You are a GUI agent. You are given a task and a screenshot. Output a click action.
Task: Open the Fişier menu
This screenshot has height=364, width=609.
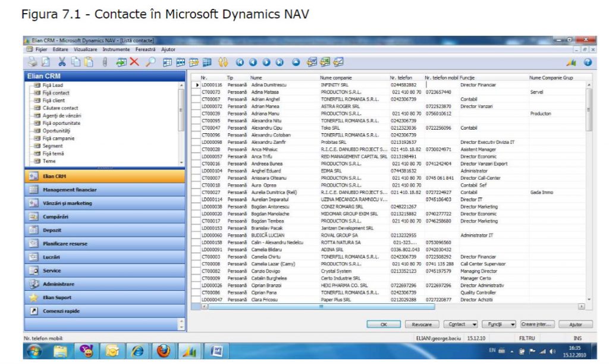pyautogui.click(x=41, y=49)
